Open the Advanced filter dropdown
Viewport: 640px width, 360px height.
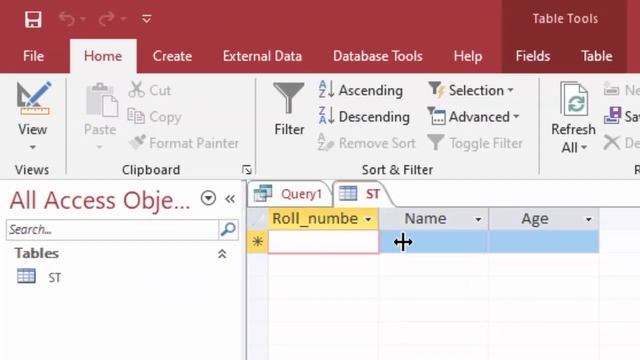[x=473, y=117]
